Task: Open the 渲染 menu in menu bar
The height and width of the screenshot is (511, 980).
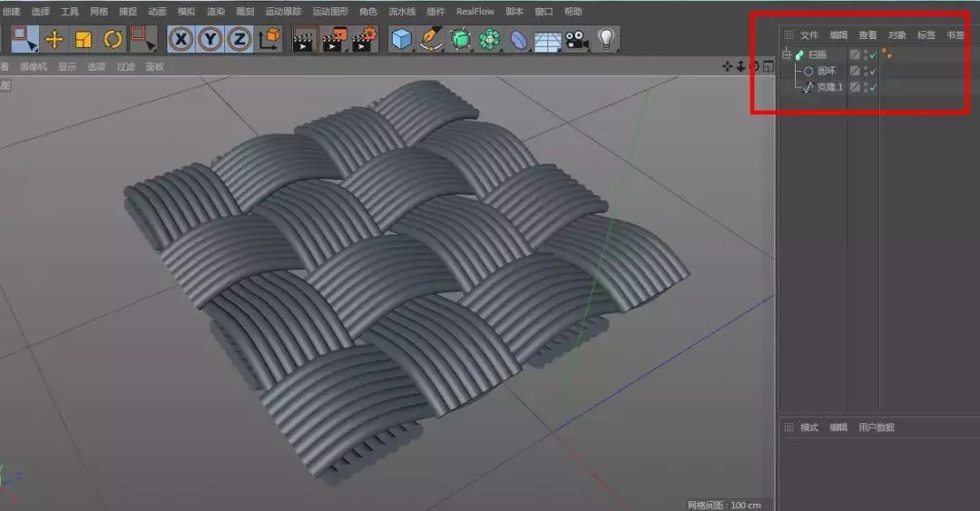Action: pyautogui.click(x=216, y=12)
